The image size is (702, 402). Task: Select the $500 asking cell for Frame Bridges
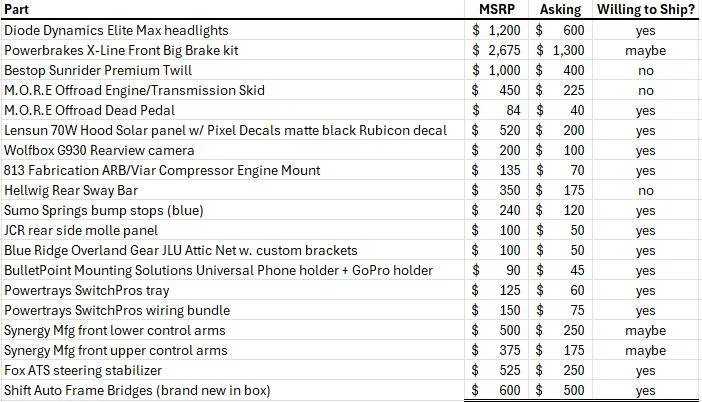[x=560, y=390]
